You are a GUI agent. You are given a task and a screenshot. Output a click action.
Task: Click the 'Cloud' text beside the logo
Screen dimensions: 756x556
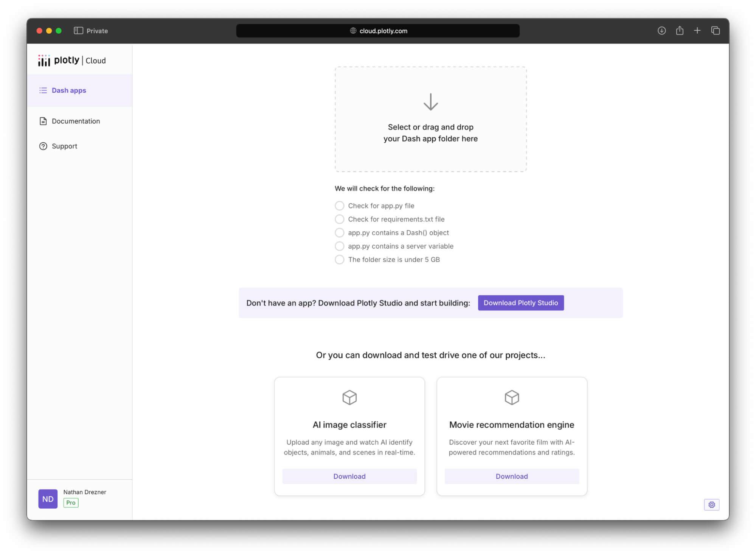pyautogui.click(x=96, y=61)
